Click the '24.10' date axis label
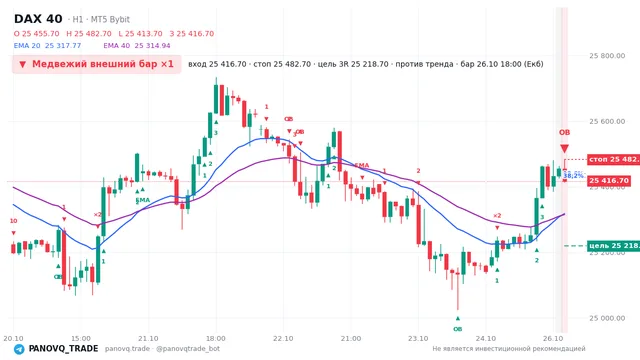Viewport: 640px width, 360px height. pos(486,338)
